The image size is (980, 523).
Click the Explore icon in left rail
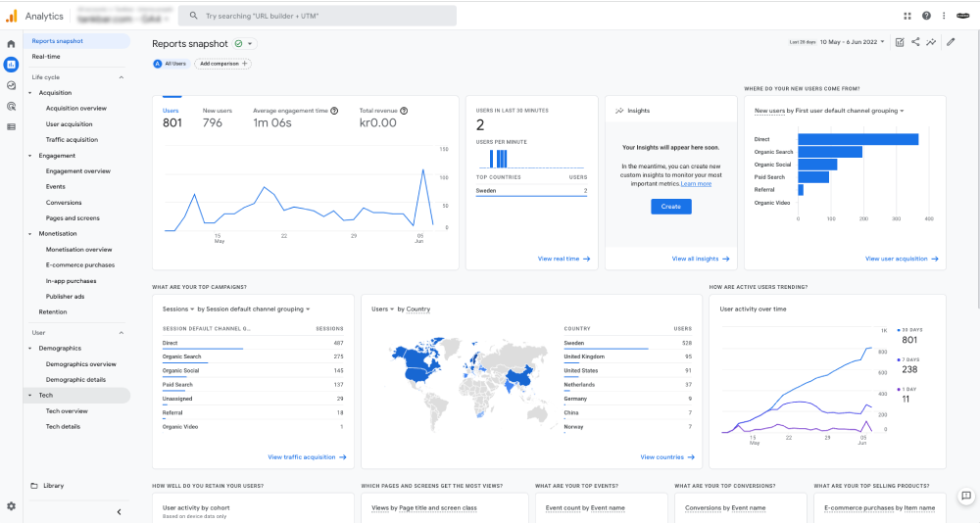point(11,85)
